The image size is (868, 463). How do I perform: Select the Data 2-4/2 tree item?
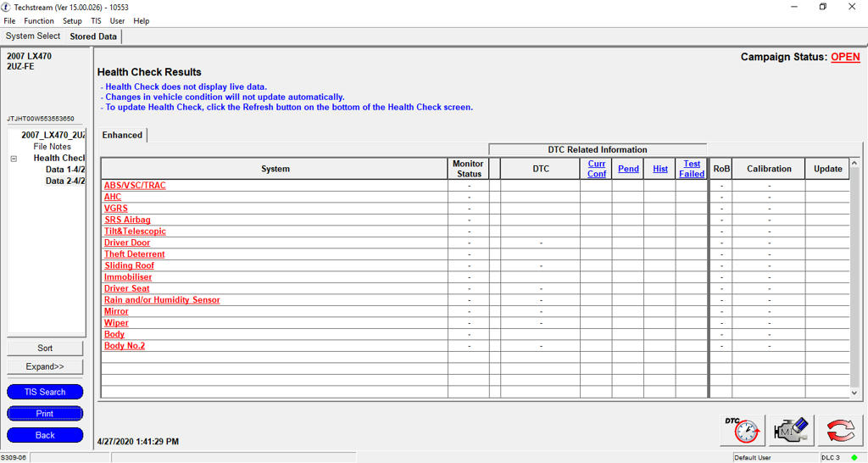pos(65,181)
